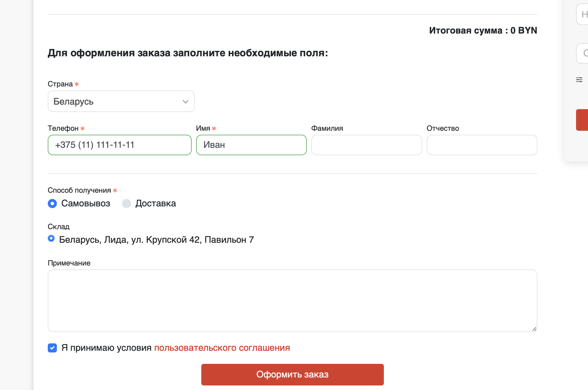Click the warehouse address text with Лида

click(x=156, y=240)
